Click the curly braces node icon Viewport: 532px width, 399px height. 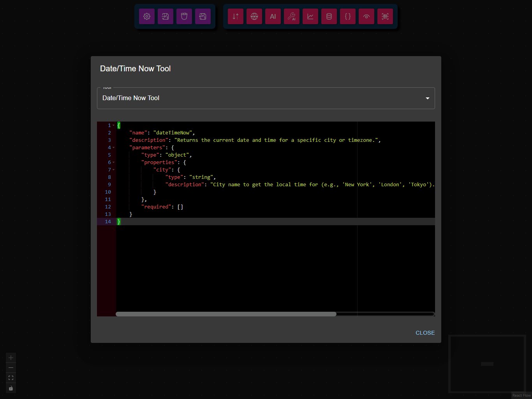click(x=348, y=16)
